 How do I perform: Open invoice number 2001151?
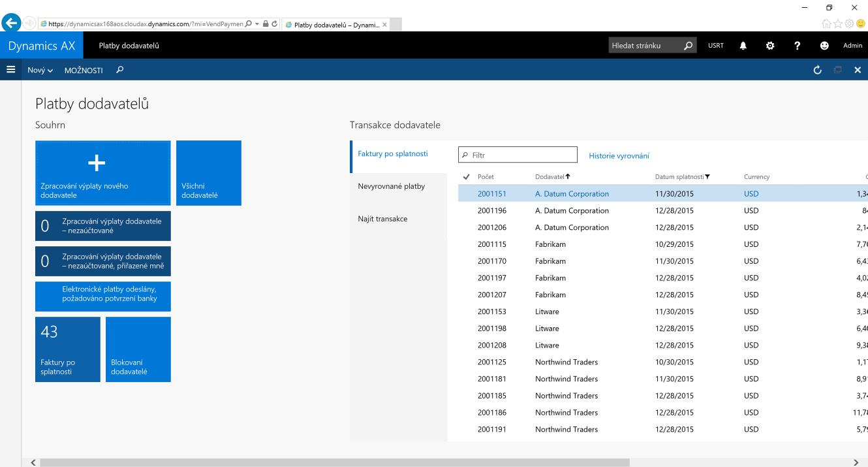click(x=492, y=194)
